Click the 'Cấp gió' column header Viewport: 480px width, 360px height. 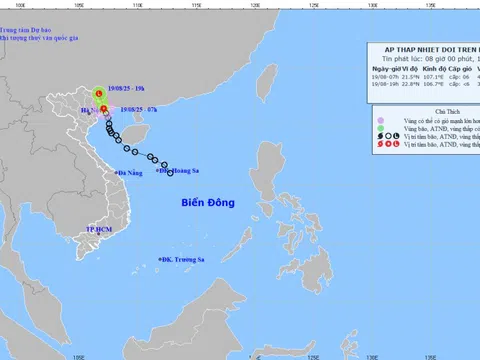460,69
